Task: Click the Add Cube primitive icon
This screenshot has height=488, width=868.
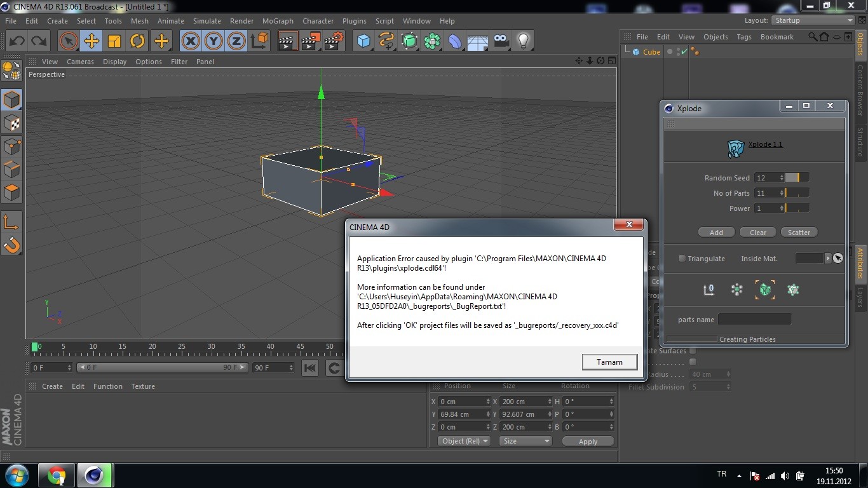Action: click(363, 41)
